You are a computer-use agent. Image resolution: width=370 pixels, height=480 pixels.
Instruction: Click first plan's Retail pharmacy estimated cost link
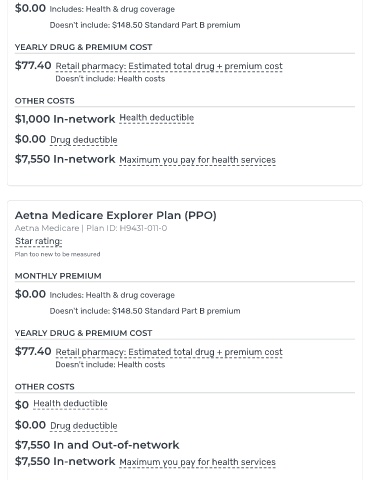(169, 66)
